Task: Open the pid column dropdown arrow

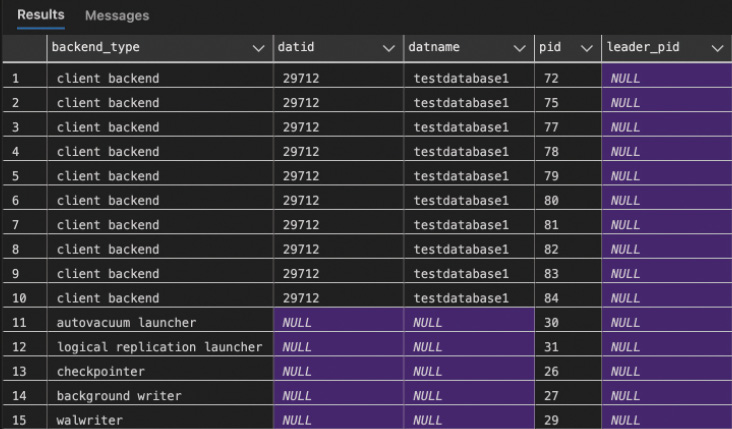Action: coord(586,48)
